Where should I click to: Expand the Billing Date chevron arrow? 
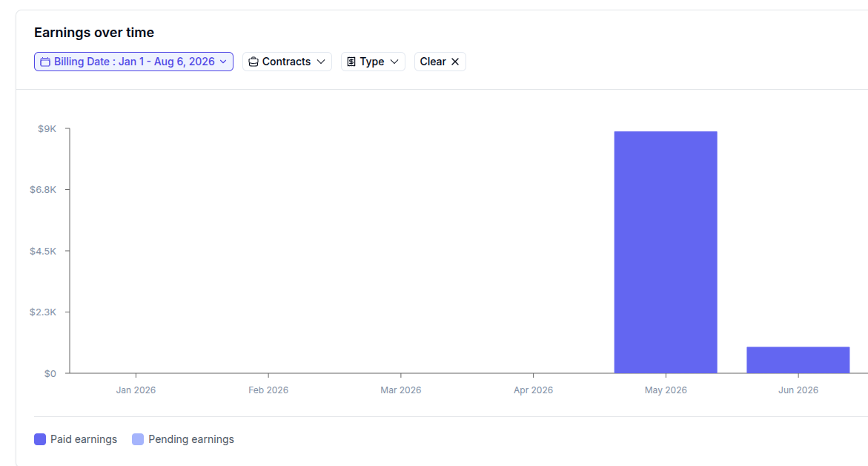(223, 62)
